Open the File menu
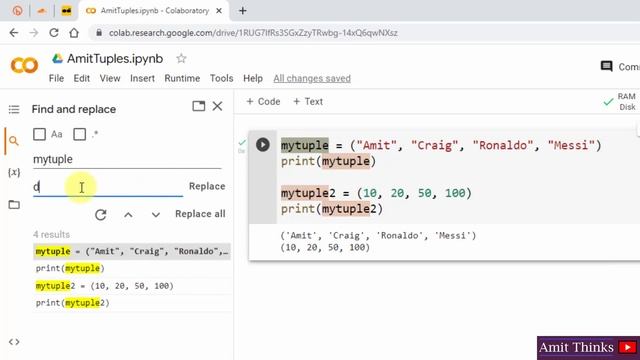The image size is (640, 360). [56, 78]
